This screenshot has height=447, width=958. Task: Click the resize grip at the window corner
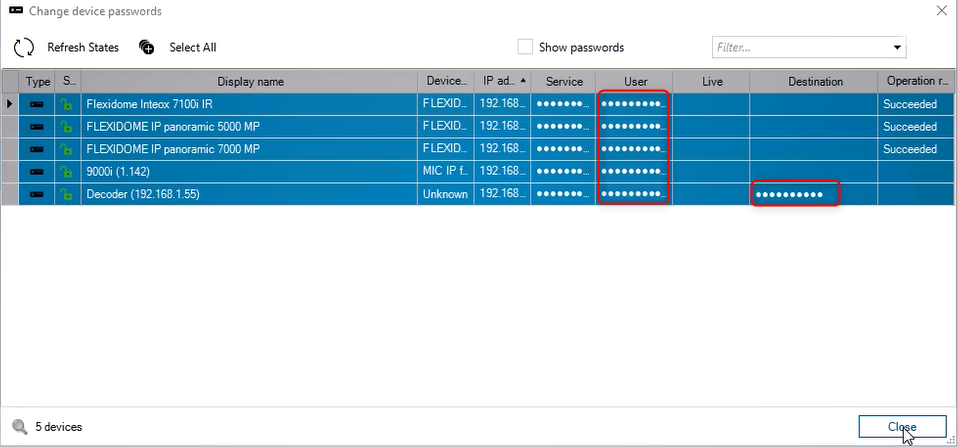coord(950,439)
